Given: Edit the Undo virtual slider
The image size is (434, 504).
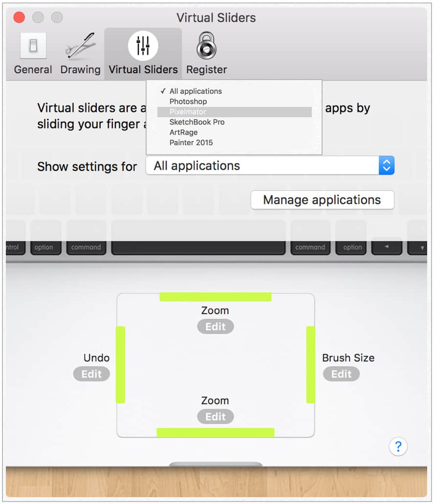Looking at the screenshot, I should tap(91, 374).
